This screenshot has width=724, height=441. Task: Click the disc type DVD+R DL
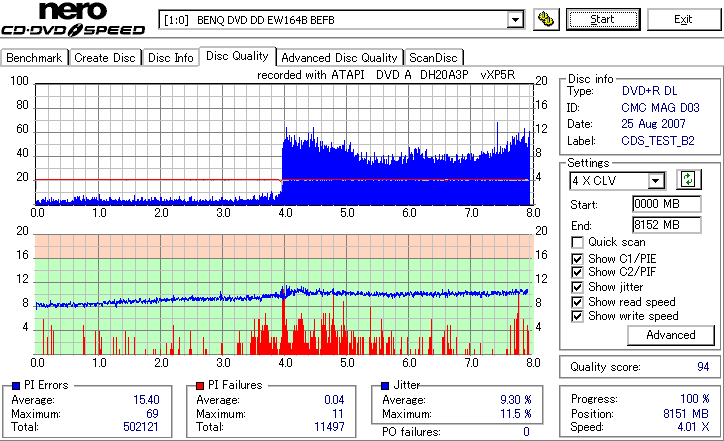649,91
